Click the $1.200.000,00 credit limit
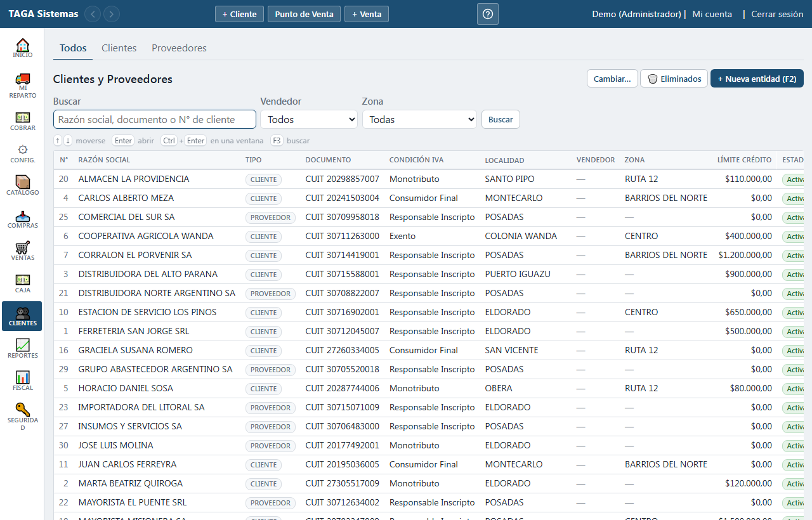 pos(745,255)
